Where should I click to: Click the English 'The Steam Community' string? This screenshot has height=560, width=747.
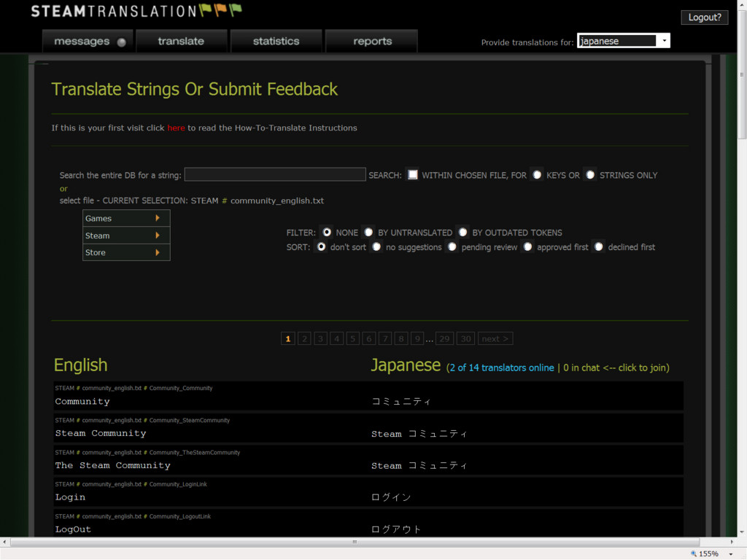pyautogui.click(x=112, y=465)
